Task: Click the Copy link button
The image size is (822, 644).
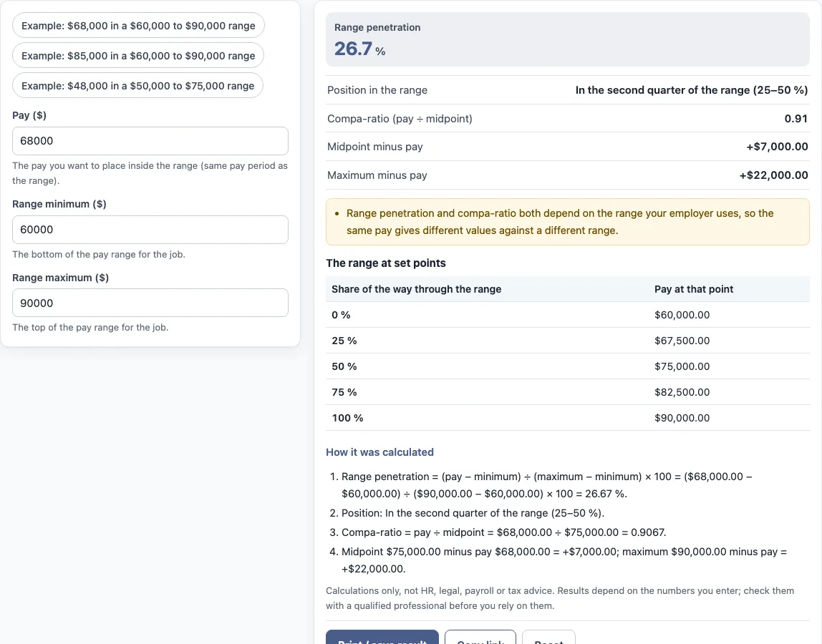Action: [x=480, y=638]
